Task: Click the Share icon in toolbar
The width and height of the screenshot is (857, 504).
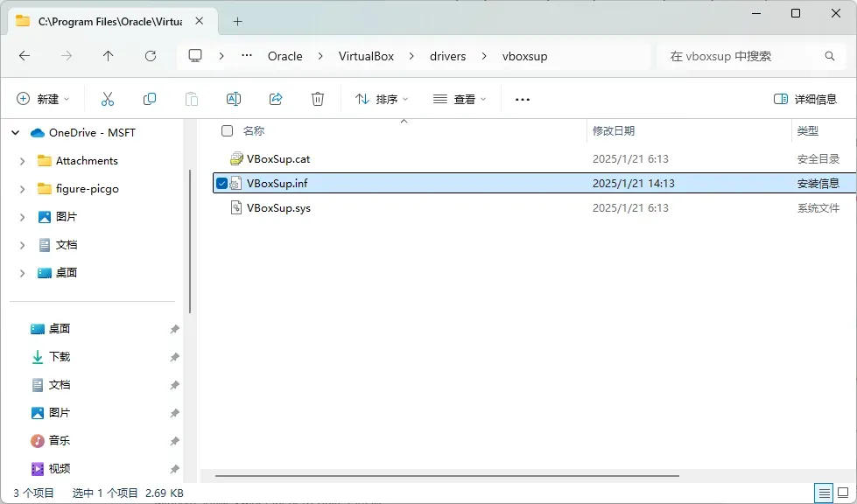Action: [276, 99]
